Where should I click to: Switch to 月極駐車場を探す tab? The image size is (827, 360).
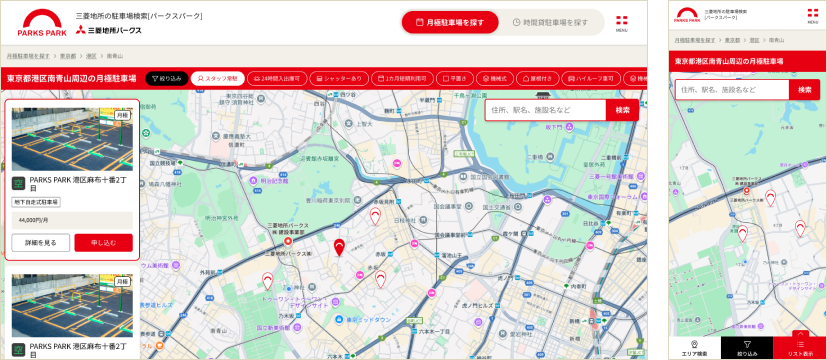point(450,22)
